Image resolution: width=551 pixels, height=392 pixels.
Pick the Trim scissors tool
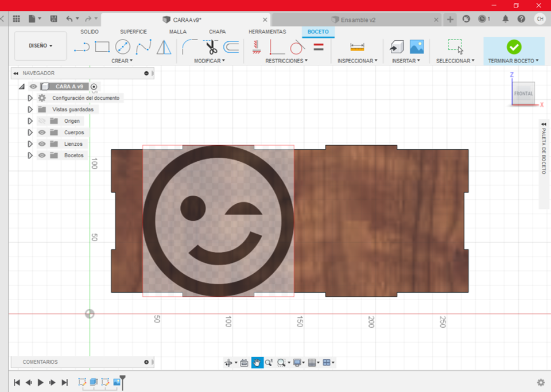point(211,47)
